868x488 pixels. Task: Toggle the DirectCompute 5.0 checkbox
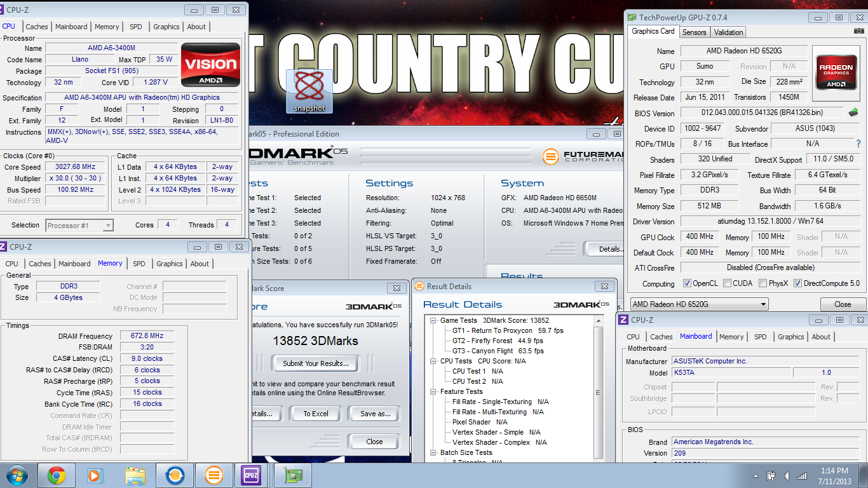(x=797, y=283)
